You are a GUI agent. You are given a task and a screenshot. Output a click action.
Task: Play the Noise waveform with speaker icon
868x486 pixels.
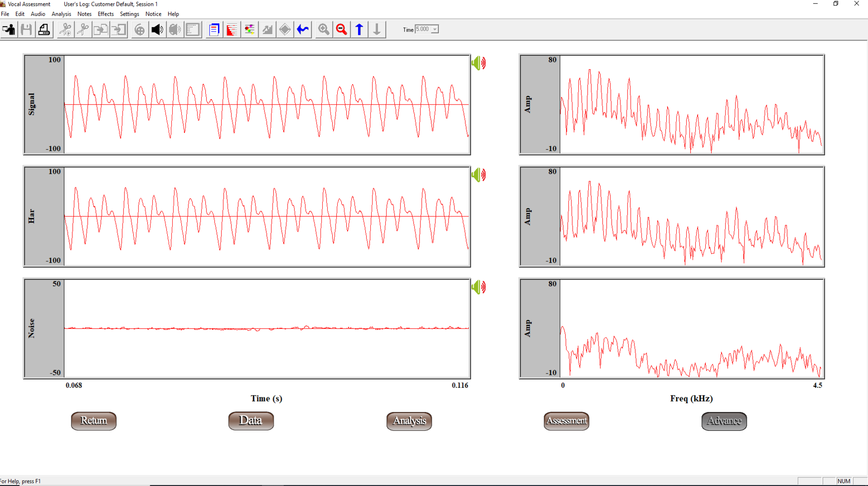(x=478, y=287)
